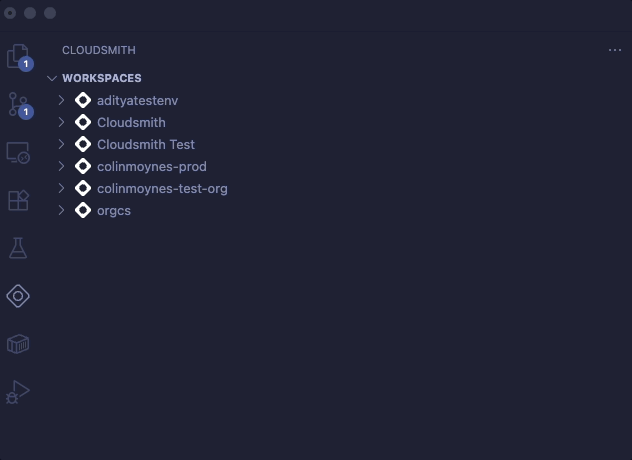Screen dimensions: 632x460
Task: Open the Run and Debug view
Action: (x=18, y=392)
